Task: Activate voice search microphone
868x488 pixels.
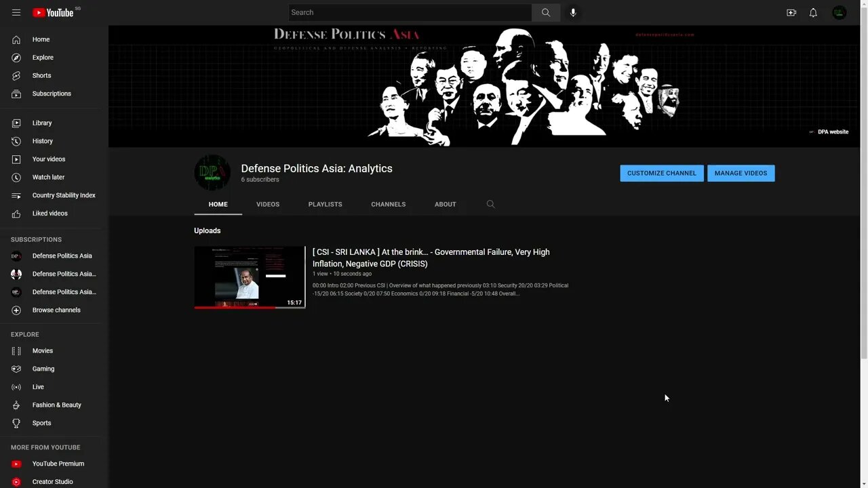Action: 573,12
